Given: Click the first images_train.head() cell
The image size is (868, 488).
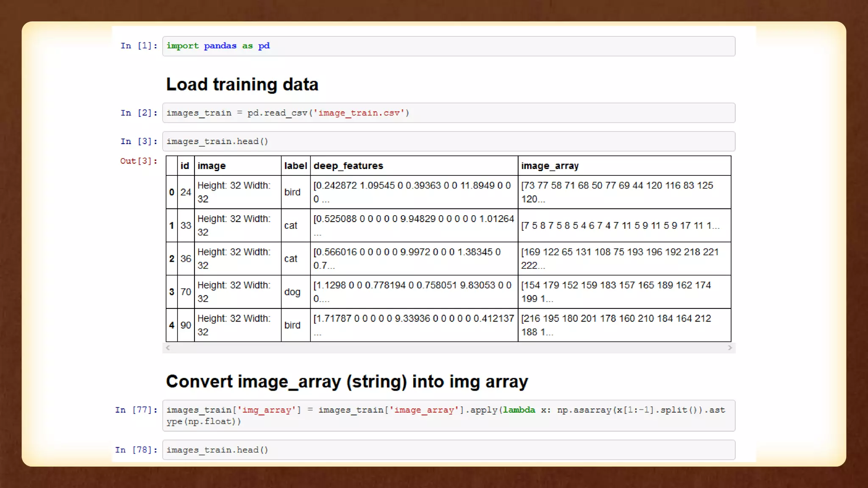Looking at the screenshot, I should click(448, 141).
